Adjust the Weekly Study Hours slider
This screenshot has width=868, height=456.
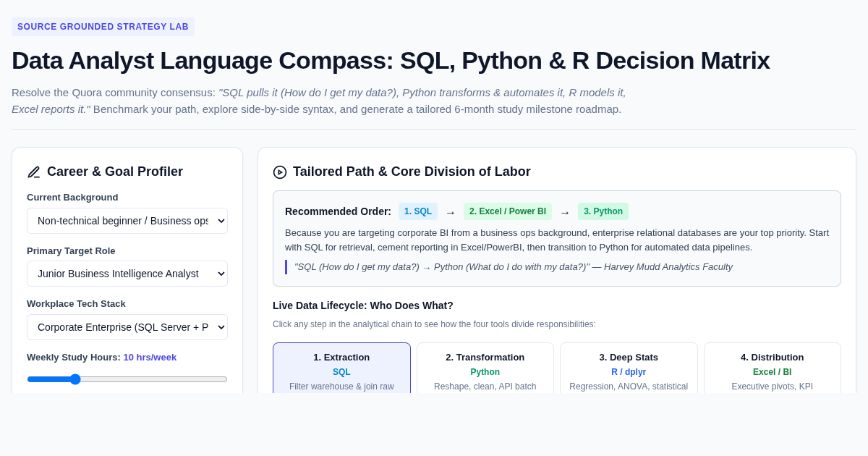[x=127, y=379]
